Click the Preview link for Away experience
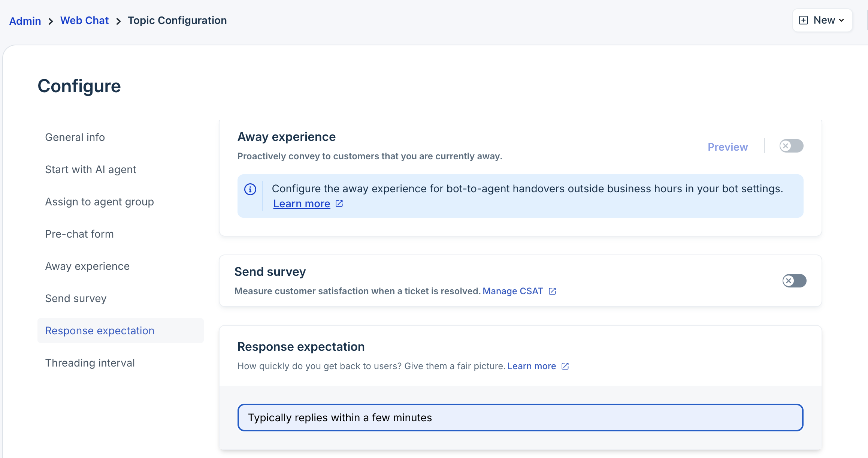The image size is (868, 458). [727, 147]
